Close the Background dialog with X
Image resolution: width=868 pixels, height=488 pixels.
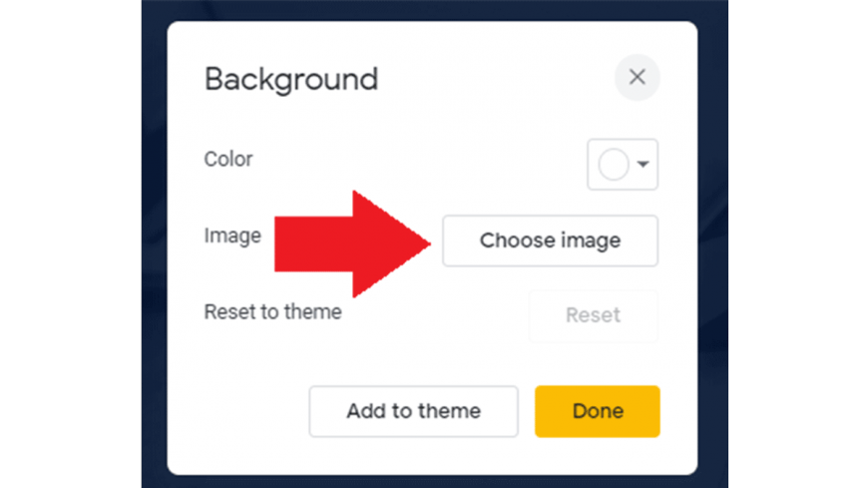click(638, 77)
